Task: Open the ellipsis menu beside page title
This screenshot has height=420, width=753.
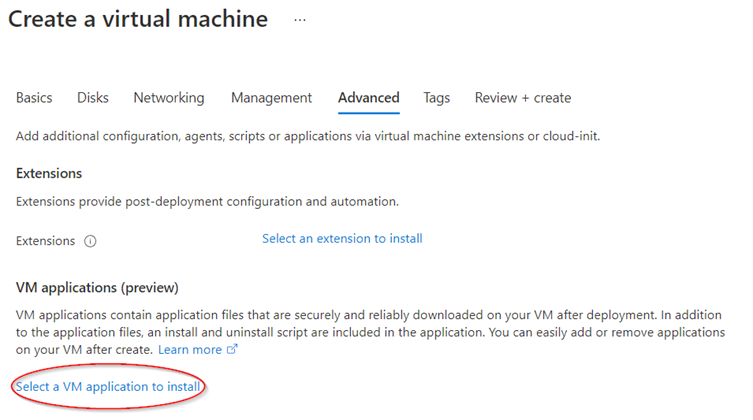Action: coord(300,19)
